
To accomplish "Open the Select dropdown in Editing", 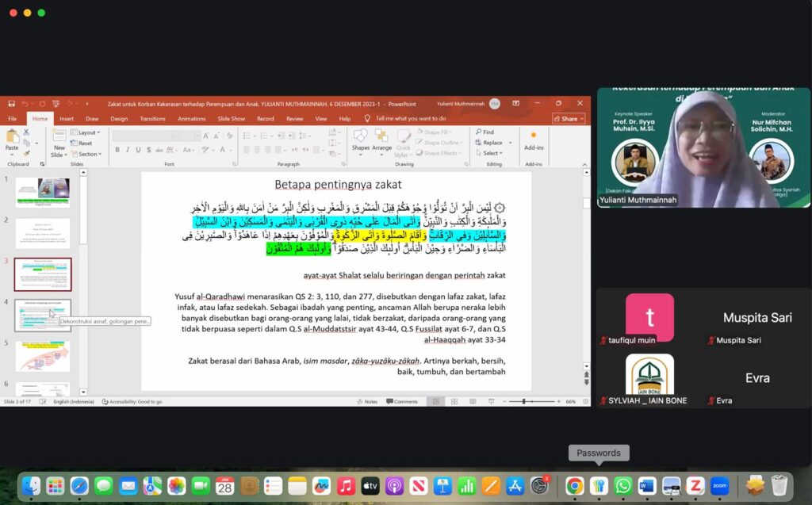I will point(489,153).
